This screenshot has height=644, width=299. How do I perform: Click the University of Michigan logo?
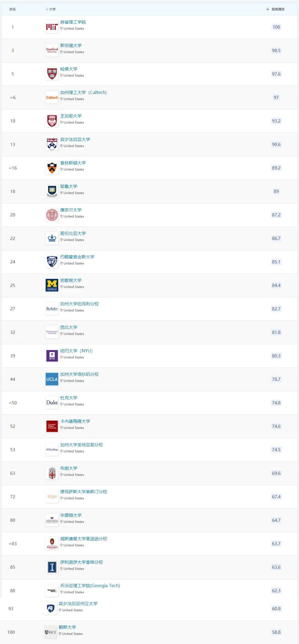pyautogui.click(x=52, y=285)
